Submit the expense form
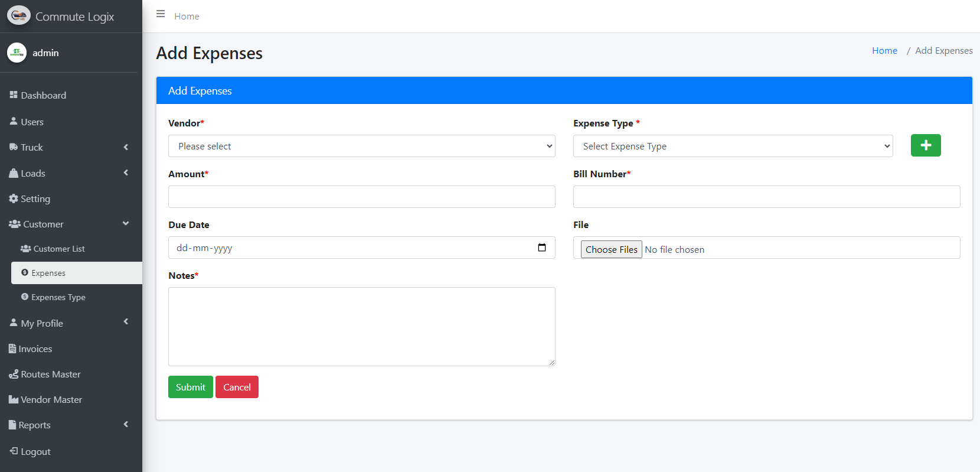Image resolution: width=980 pixels, height=472 pixels. (x=190, y=387)
